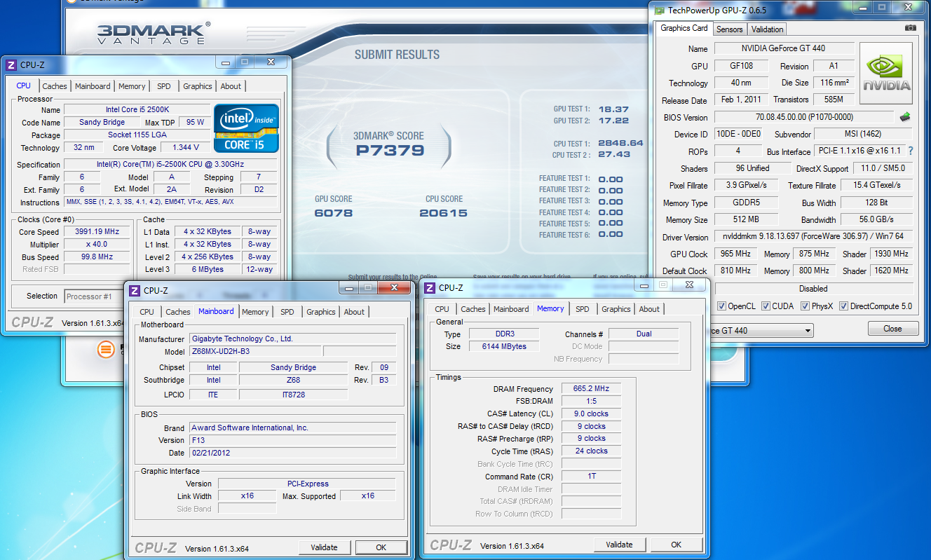Open the GPU selector dropdown in GPU-Z
931x560 pixels.
808,330
